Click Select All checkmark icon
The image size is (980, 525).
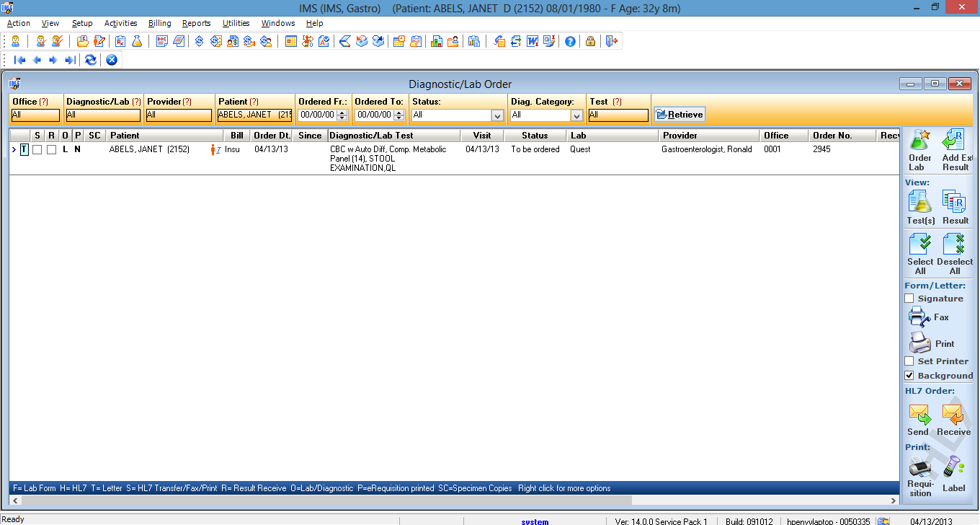coord(920,244)
